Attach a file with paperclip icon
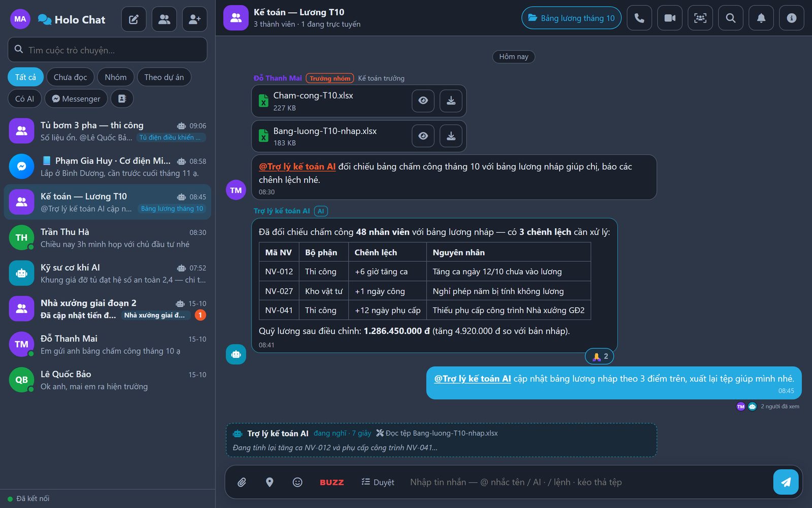Screen dimensions: 812x508 (x=242, y=482)
